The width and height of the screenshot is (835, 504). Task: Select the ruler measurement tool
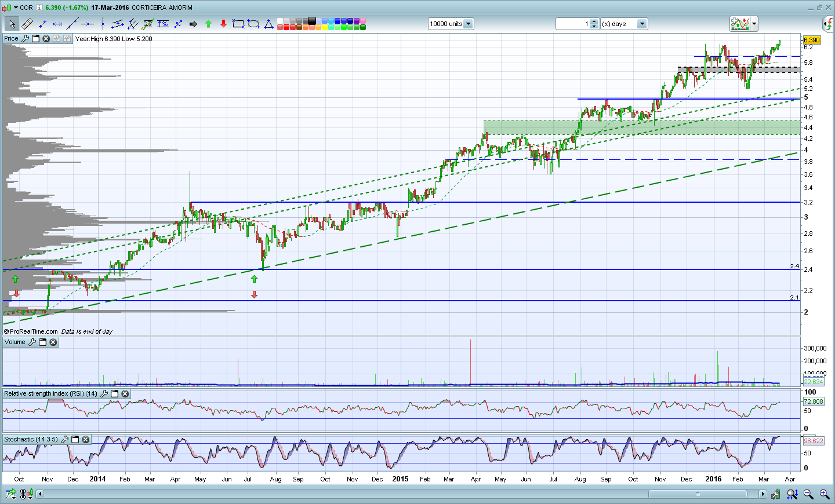(27, 24)
